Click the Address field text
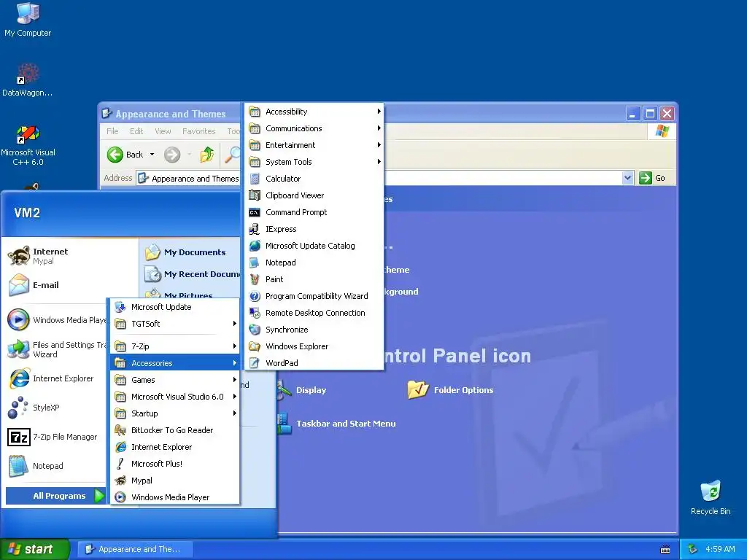 point(195,179)
